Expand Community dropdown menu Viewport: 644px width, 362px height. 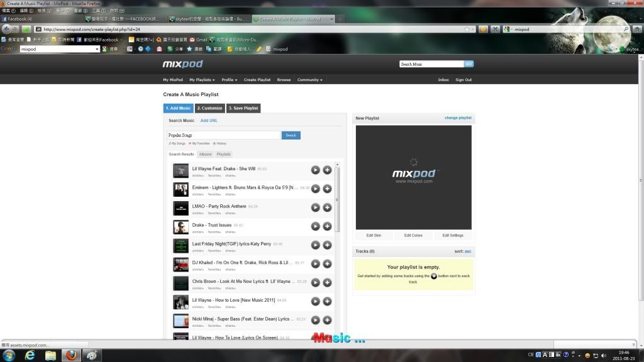(x=309, y=80)
